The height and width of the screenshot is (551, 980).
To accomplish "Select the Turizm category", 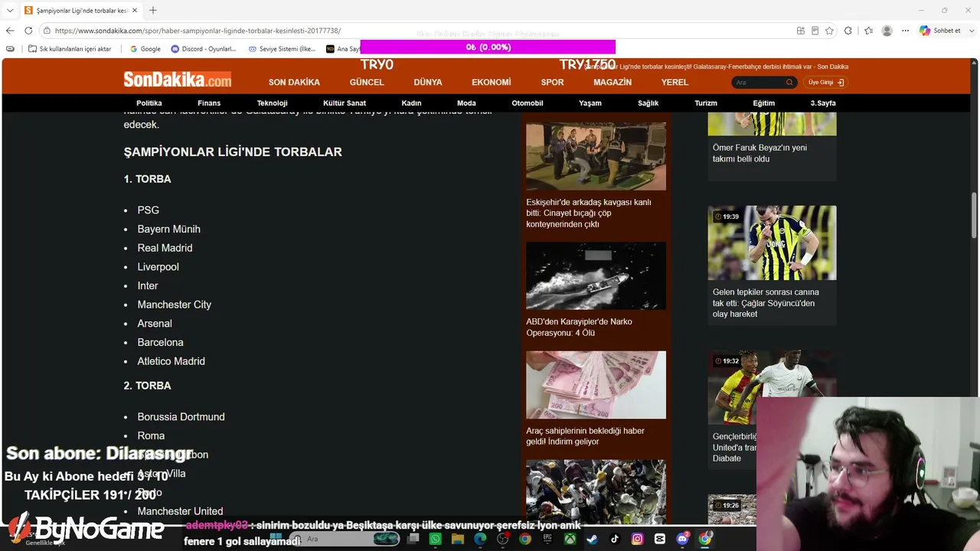I will (x=706, y=103).
